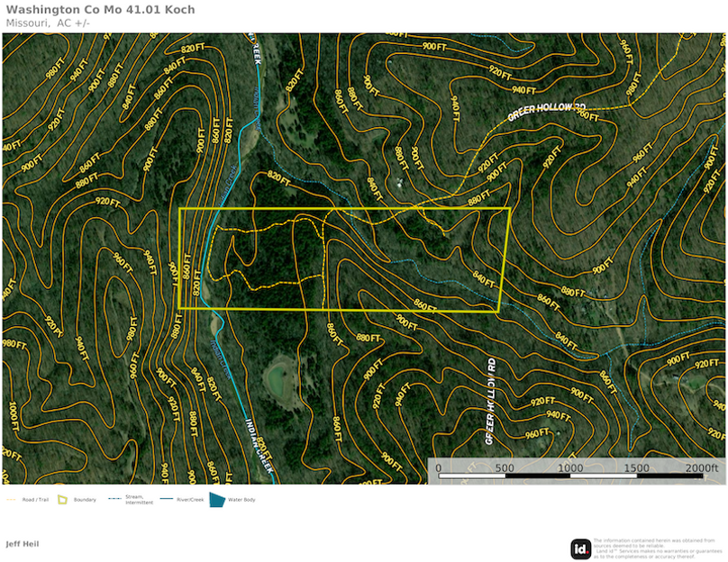Click the vertical GREER HOLLOW RD label

click(492, 401)
